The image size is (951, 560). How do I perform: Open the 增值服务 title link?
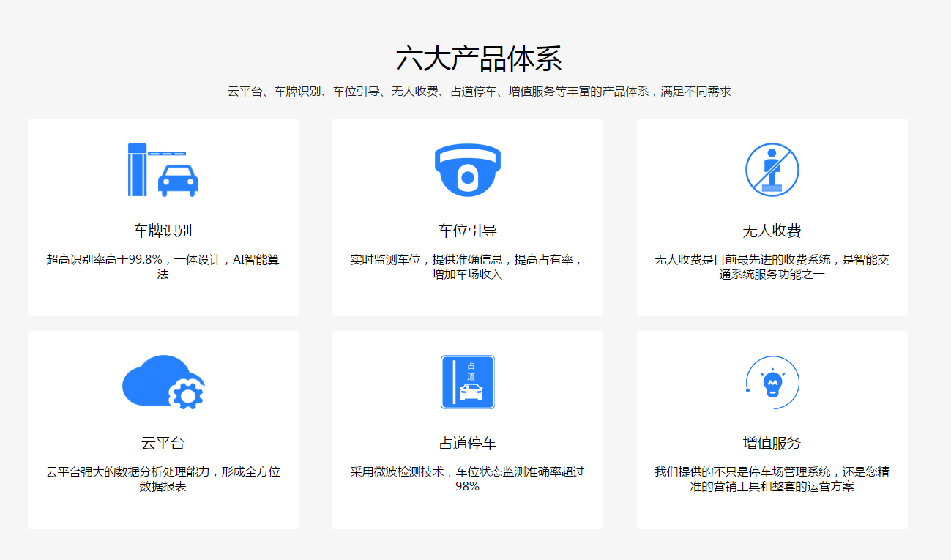(772, 443)
